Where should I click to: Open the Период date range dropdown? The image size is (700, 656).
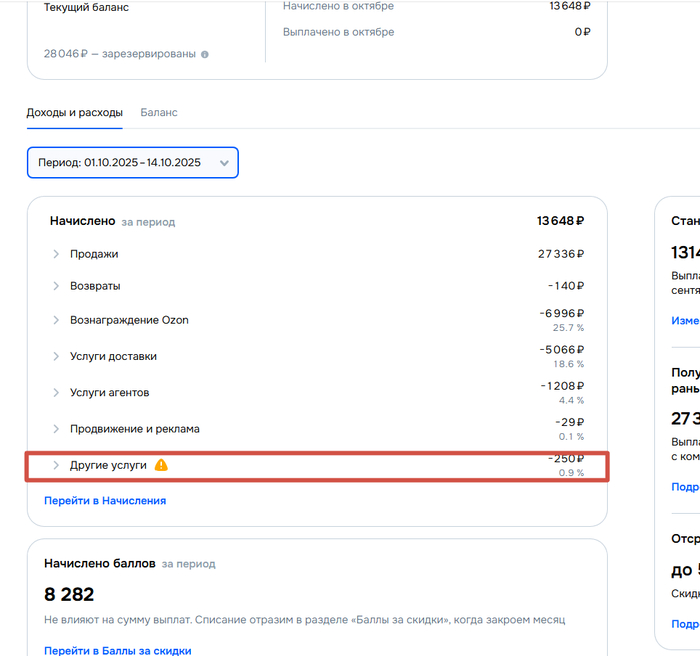132,162
